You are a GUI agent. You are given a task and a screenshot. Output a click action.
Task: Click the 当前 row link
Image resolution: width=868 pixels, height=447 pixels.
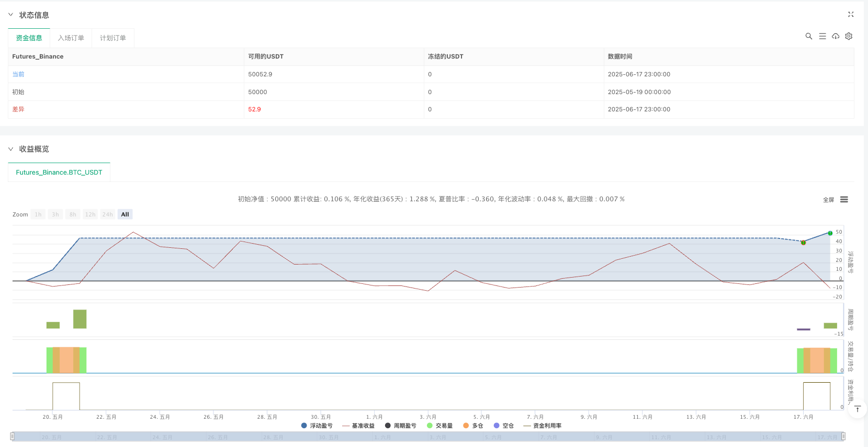pos(18,74)
